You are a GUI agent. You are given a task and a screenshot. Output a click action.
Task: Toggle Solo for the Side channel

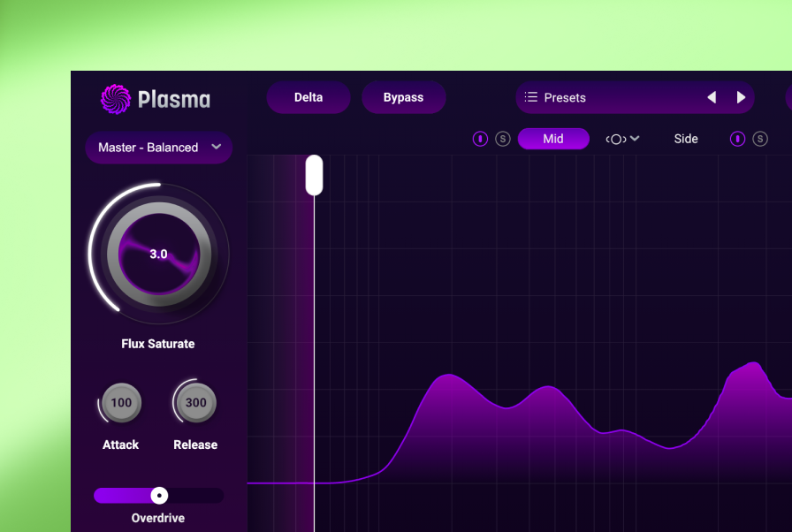coord(762,139)
